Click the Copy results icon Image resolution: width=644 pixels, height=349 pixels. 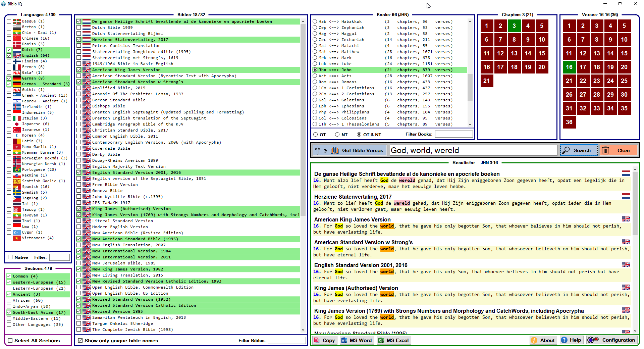[x=324, y=340]
